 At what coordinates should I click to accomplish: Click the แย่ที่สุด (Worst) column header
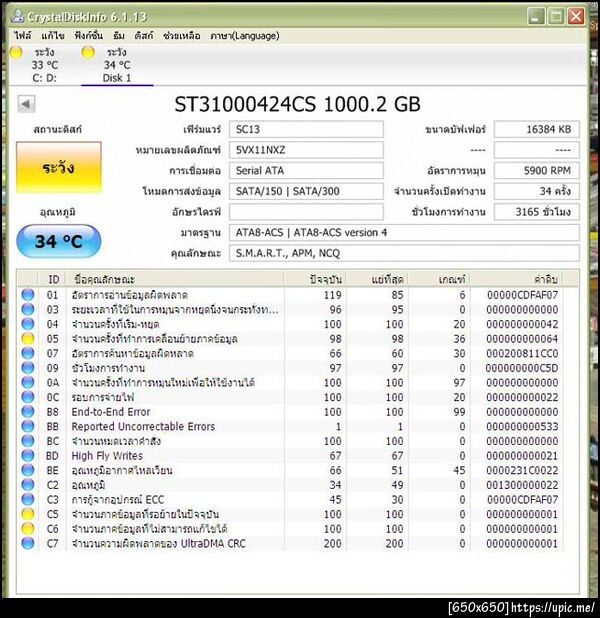pos(377,279)
